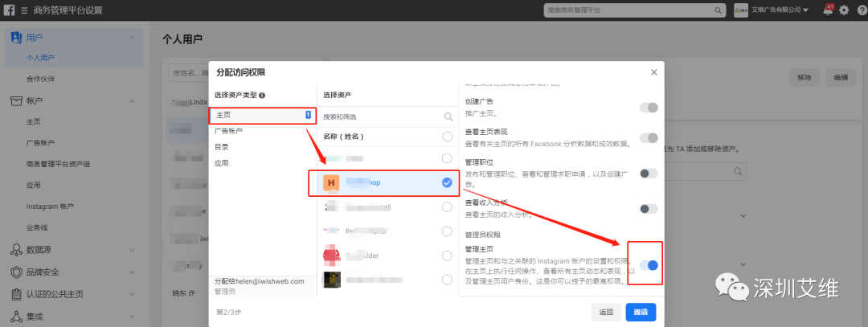Select all via 名称（姓名） circle
This screenshot has height=327, width=868.
point(448,136)
